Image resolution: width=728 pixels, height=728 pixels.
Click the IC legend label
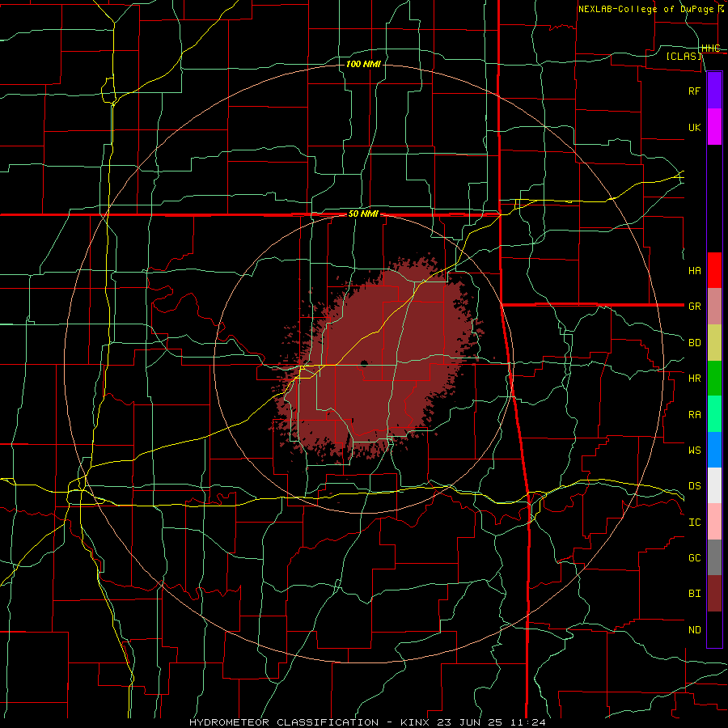click(694, 522)
